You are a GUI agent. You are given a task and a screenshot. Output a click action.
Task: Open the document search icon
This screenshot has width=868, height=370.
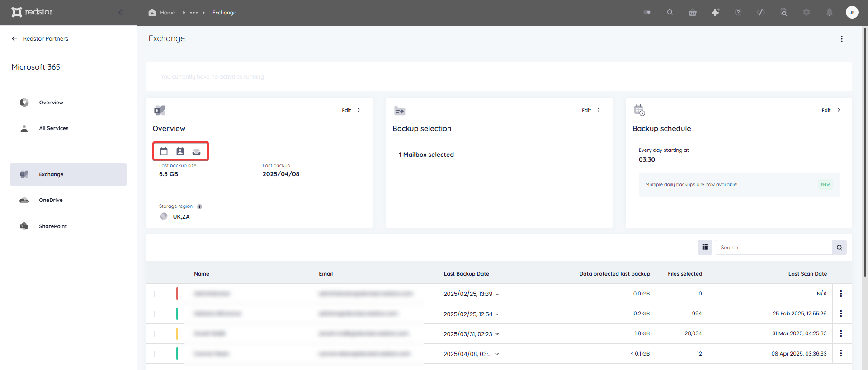click(x=784, y=13)
